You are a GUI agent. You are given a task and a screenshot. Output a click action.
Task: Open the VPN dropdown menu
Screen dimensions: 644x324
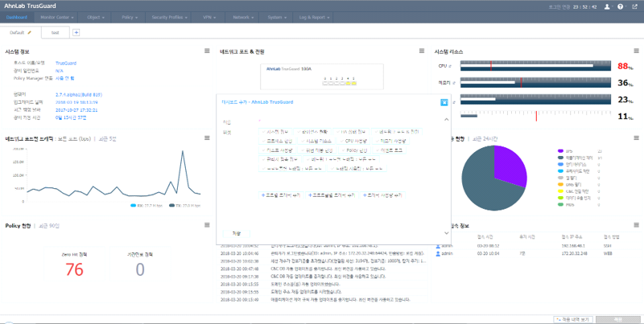tap(210, 18)
